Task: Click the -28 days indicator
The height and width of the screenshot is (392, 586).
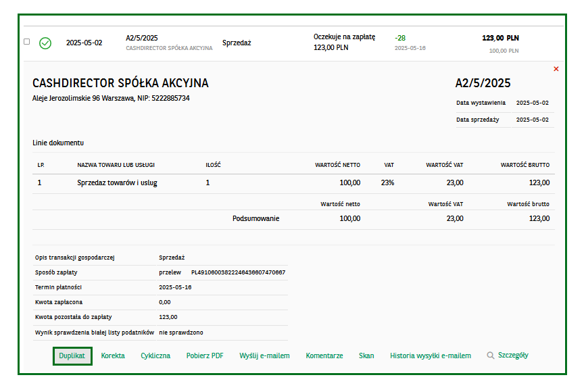Action: click(x=400, y=38)
